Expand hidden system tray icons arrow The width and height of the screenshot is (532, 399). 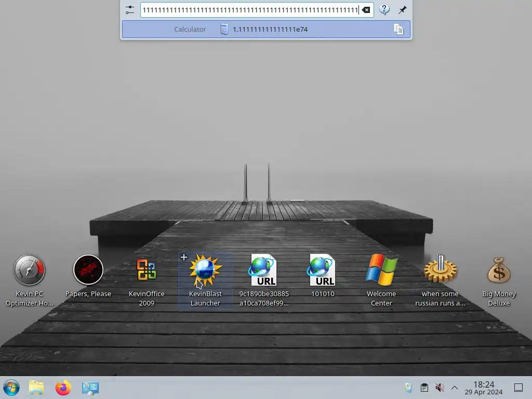[x=455, y=388]
